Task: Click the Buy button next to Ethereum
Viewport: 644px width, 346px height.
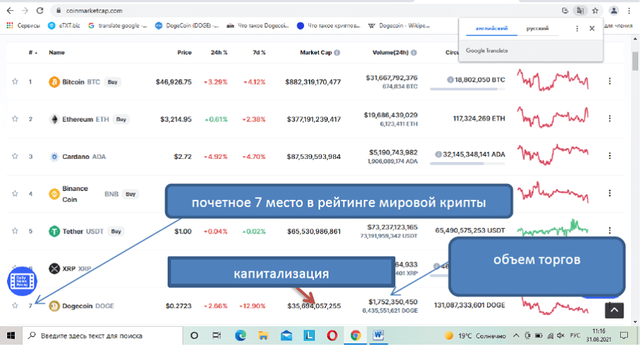Action: [x=121, y=119]
